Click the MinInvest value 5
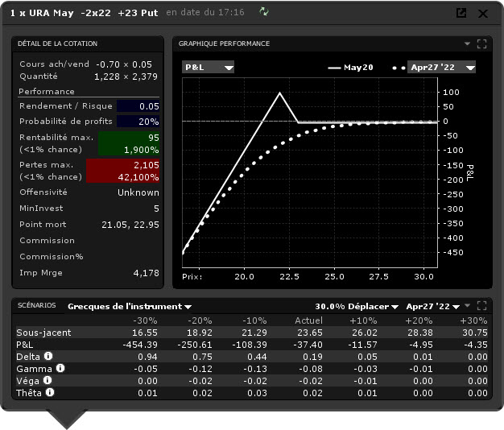This screenshot has height=430, width=504. (156, 209)
